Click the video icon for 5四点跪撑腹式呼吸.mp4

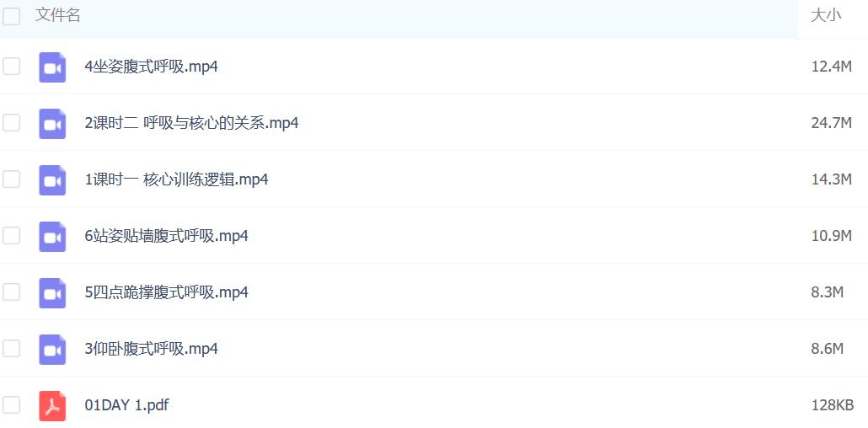[x=52, y=293]
